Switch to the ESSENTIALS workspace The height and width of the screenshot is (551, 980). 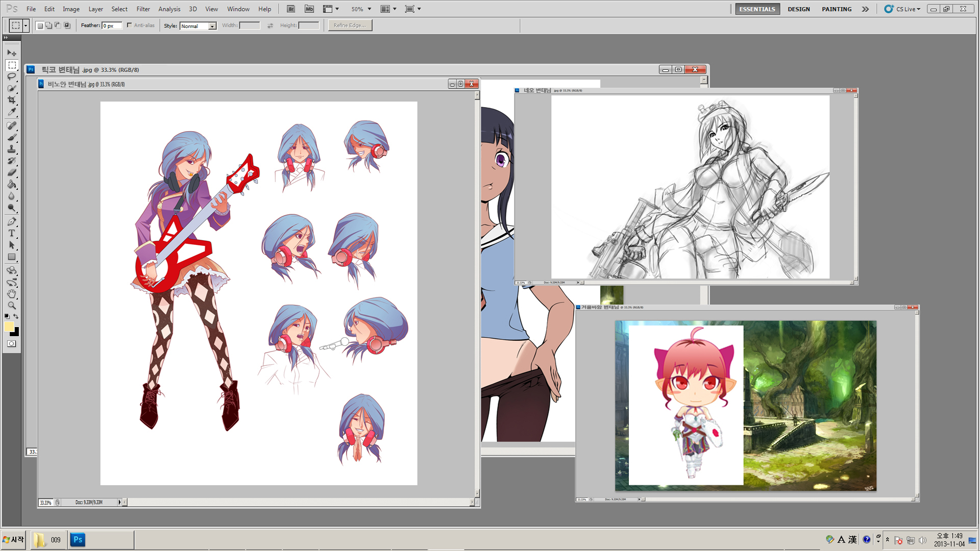coord(757,9)
